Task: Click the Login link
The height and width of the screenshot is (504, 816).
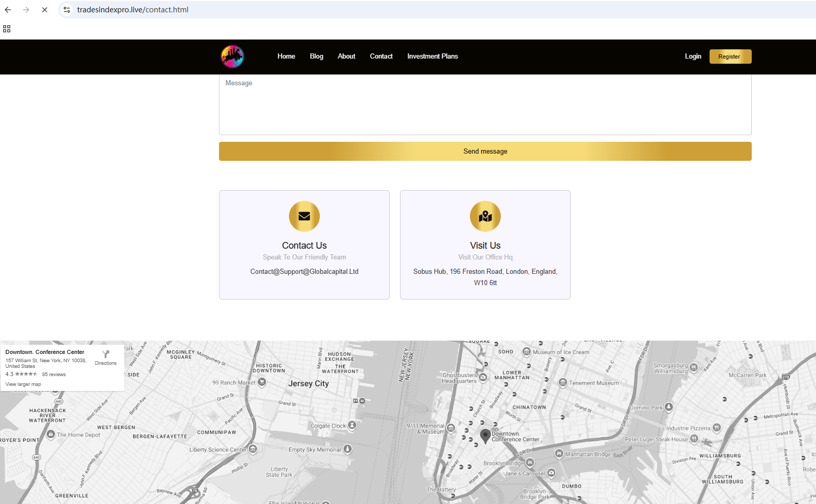Action: (693, 57)
